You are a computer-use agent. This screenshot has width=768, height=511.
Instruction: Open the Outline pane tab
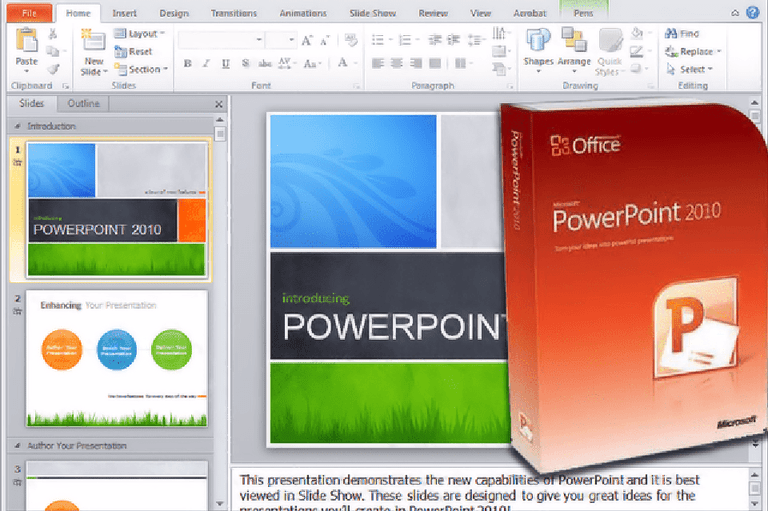(84, 104)
